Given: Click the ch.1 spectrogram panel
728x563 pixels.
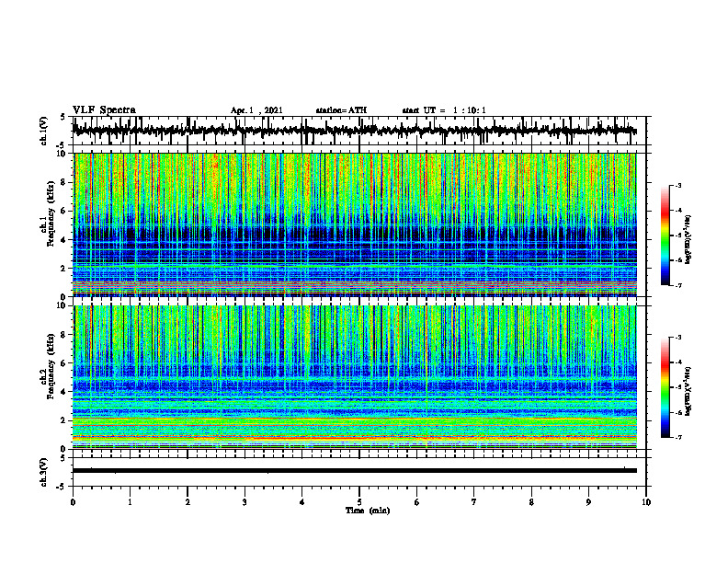Looking at the screenshot, I should click(355, 224).
